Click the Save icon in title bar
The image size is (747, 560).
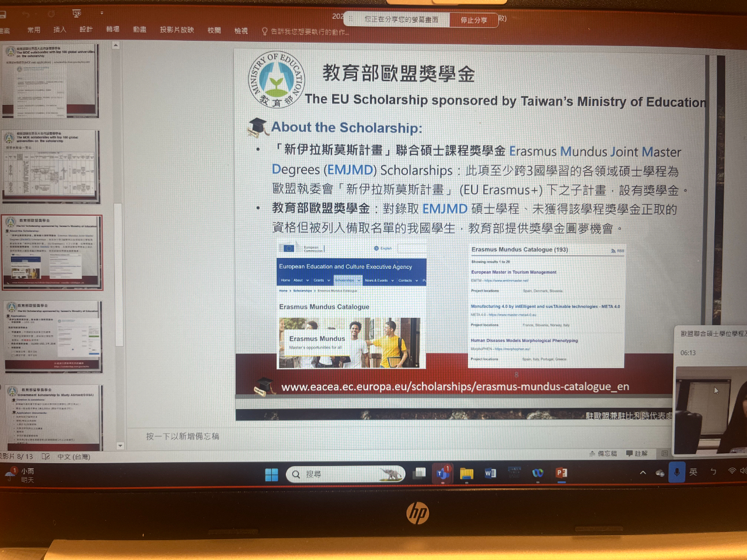pos(3,15)
